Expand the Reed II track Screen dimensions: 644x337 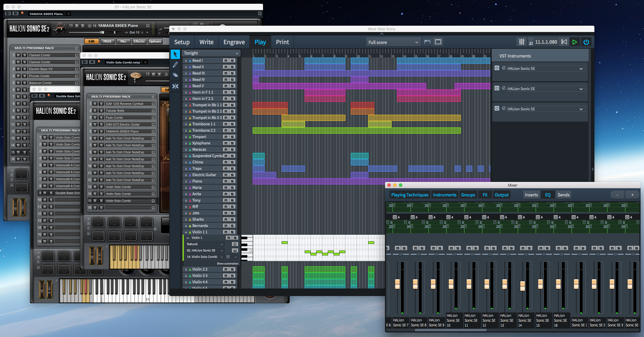click(x=186, y=67)
